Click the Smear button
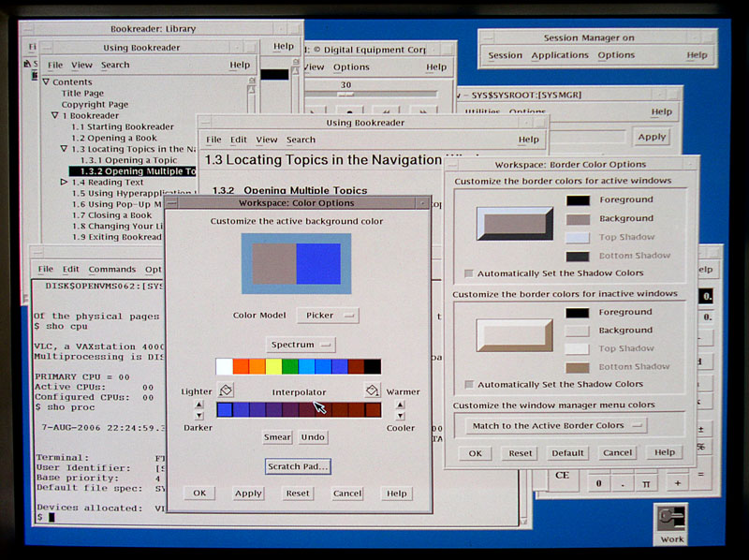 (x=278, y=437)
